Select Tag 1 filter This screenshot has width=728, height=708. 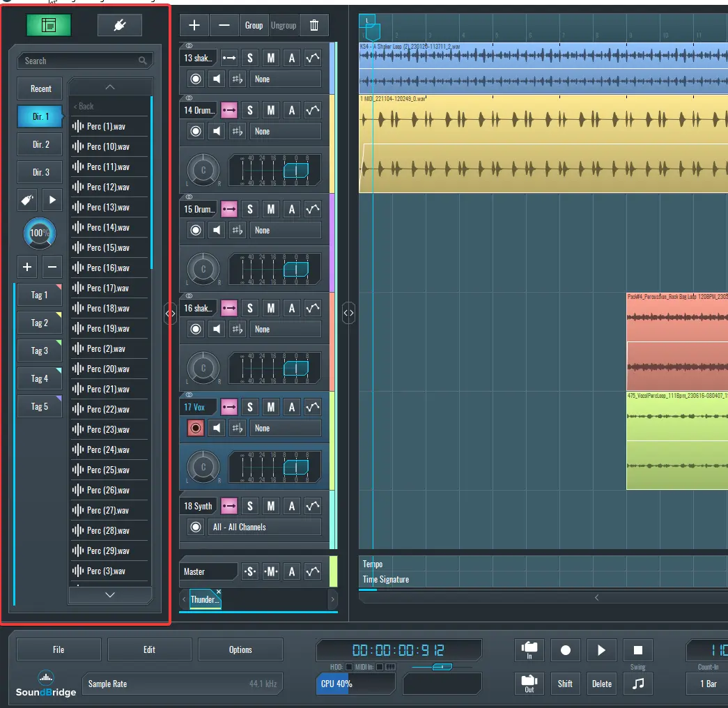click(40, 295)
